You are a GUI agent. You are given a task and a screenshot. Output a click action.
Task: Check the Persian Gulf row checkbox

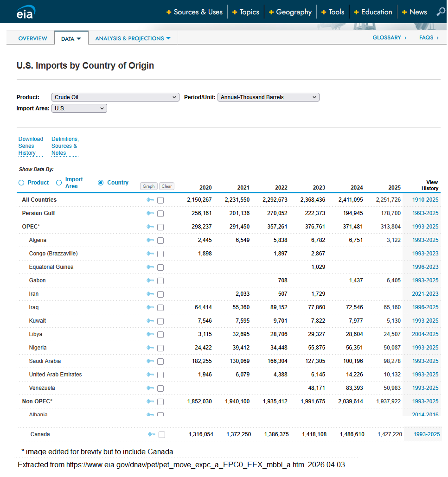pyautogui.click(x=160, y=214)
